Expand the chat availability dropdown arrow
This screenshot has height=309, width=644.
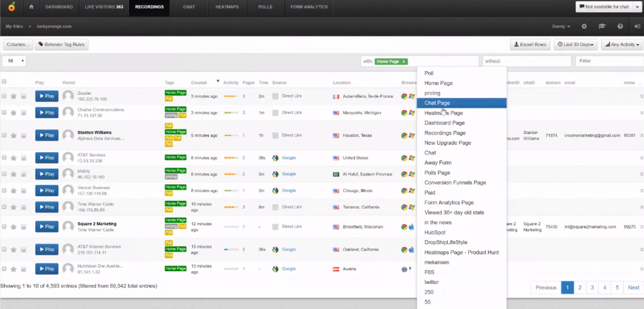pyautogui.click(x=637, y=7)
